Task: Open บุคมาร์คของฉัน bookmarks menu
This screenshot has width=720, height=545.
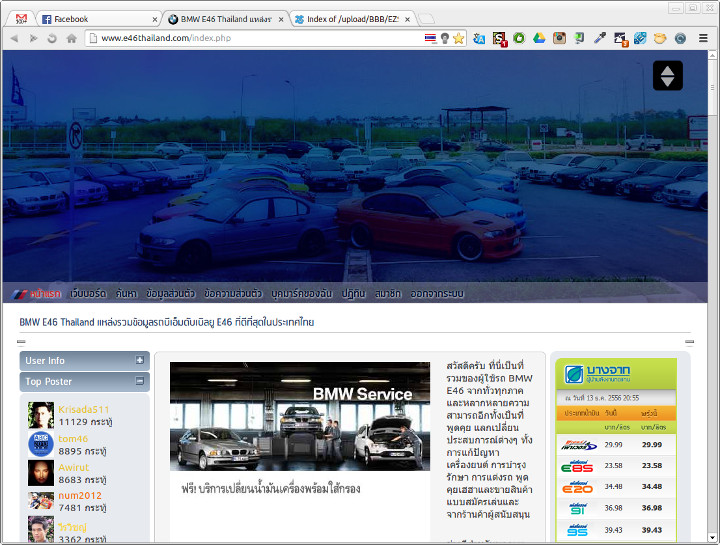Action: (x=302, y=294)
